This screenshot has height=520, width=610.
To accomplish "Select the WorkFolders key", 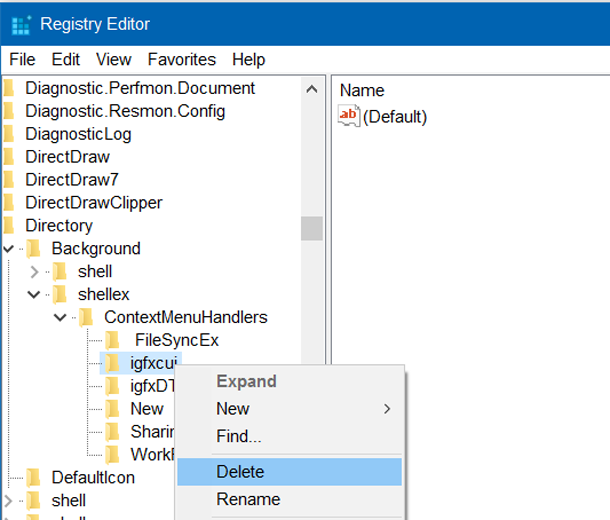I will (x=152, y=455).
